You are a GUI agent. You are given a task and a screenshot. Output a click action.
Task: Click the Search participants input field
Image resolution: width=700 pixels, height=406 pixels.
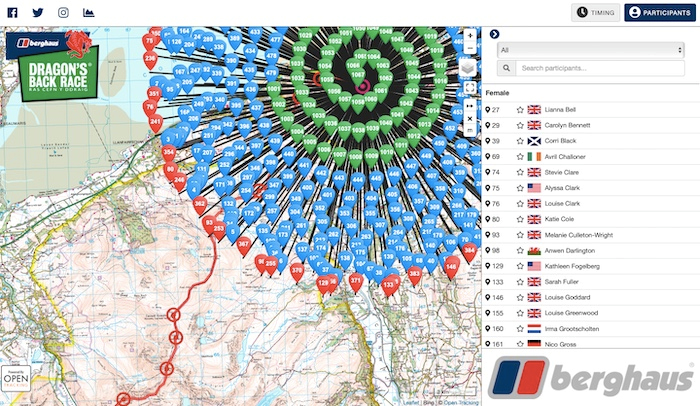(600, 68)
